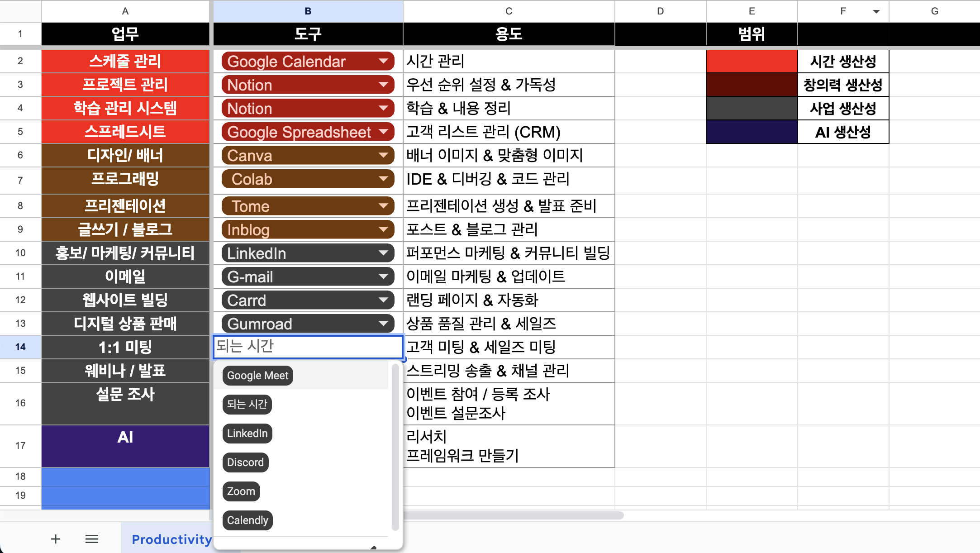
Task: Click the 글쓰기 / 블로그 cell
Action: coord(125,229)
